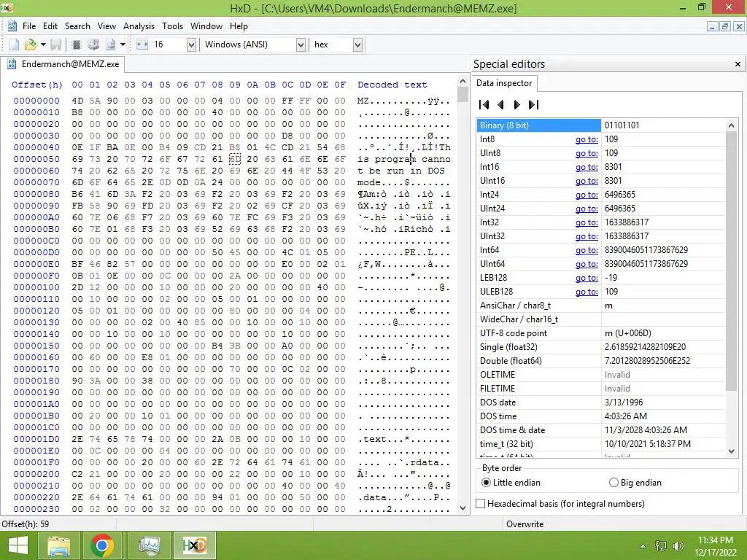Open the Window menu
This screenshot has width=747, height=560.
point(206,26)
